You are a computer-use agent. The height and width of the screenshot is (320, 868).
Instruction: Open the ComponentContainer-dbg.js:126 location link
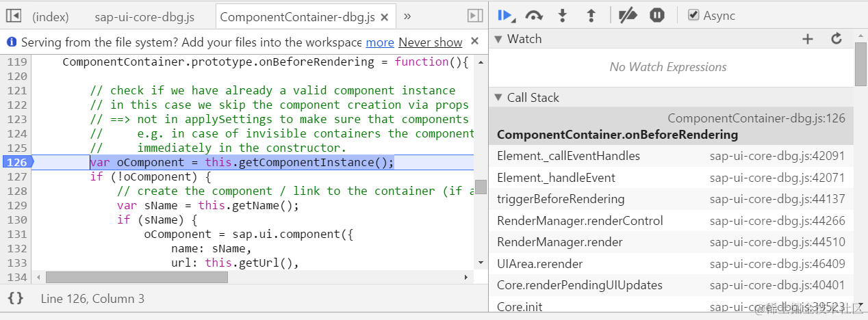756,118
